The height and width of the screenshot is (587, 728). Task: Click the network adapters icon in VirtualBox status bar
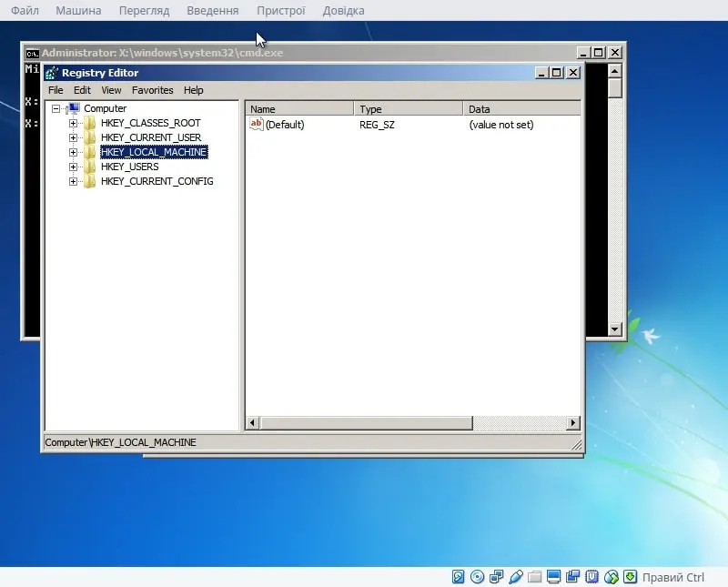coord(496,577)
